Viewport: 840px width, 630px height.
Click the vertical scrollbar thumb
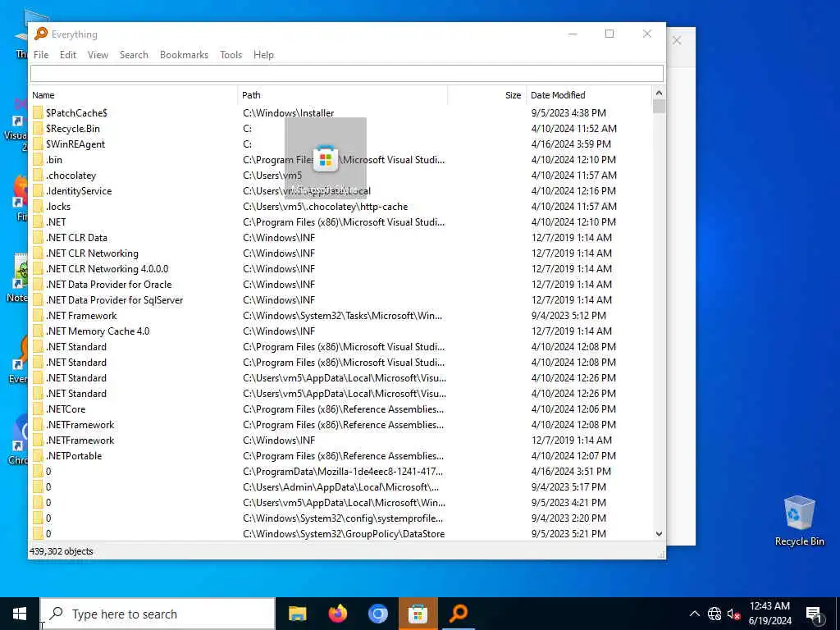coord(659,106)
